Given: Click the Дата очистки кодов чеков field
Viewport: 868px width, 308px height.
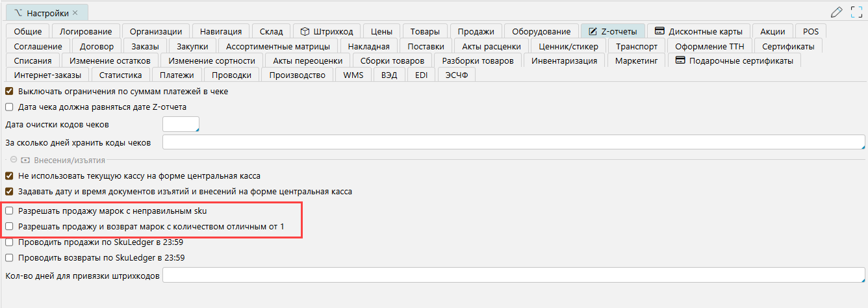Looking at the screenshot, I should [x=181, y=124].
